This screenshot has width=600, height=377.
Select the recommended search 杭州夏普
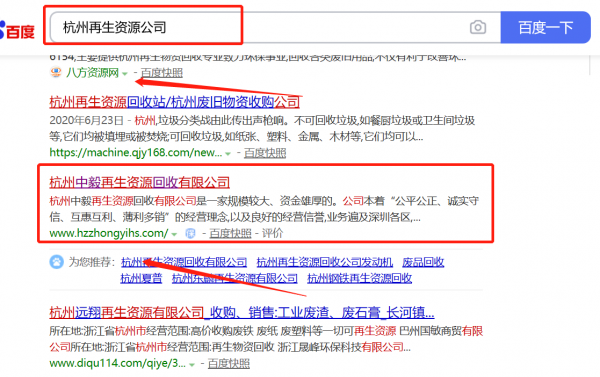(x=141, y=278)
